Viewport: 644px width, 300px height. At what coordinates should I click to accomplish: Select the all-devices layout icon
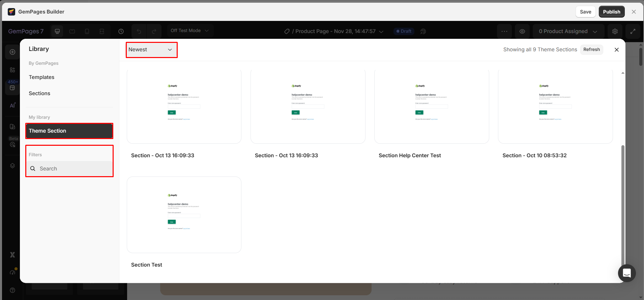102,31
